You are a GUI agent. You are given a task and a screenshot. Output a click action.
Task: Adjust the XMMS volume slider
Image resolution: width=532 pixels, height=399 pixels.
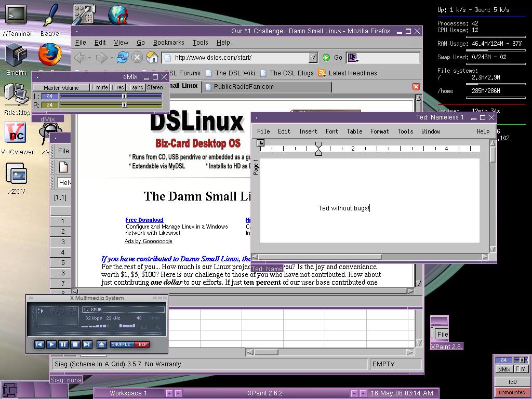95,326
